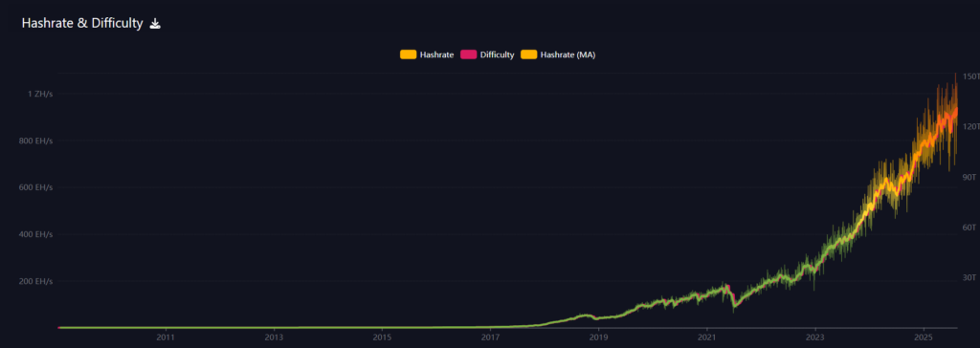This screenshot has height=348, width=980.
Task: Click the 400 EH/s axis label
Action: pyautogui.click(x=35, y=234)
